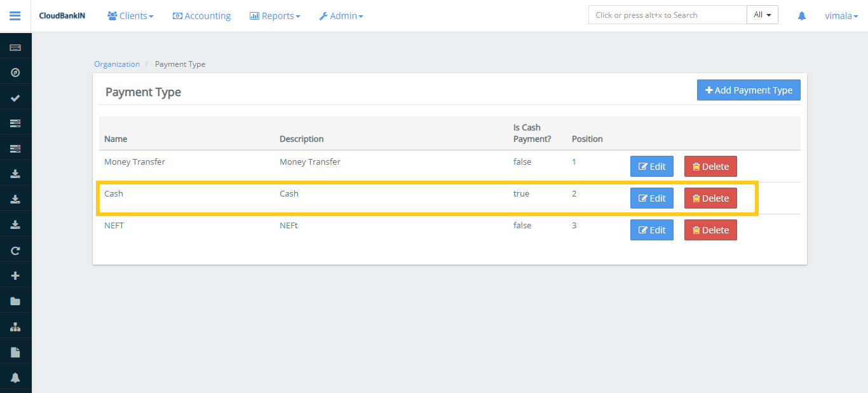Viewport: 868px width, 393px height.
Task: Click the Add Payment Type button
Action: (x=749, y=90)
